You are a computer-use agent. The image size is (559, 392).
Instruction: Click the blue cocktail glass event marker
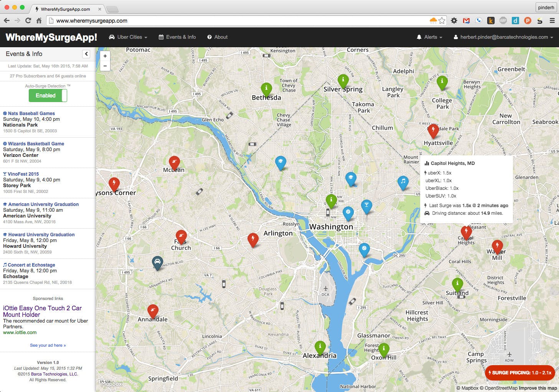(366, 206)
